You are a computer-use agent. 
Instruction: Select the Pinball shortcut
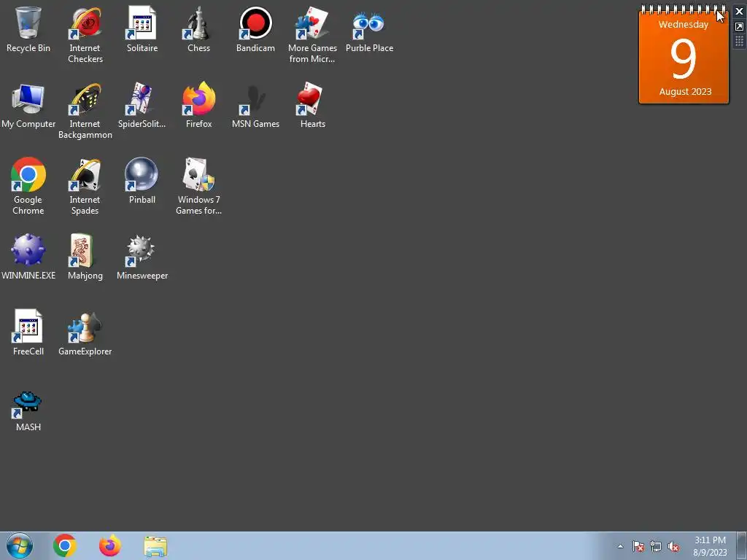click(x=142, y=182)
